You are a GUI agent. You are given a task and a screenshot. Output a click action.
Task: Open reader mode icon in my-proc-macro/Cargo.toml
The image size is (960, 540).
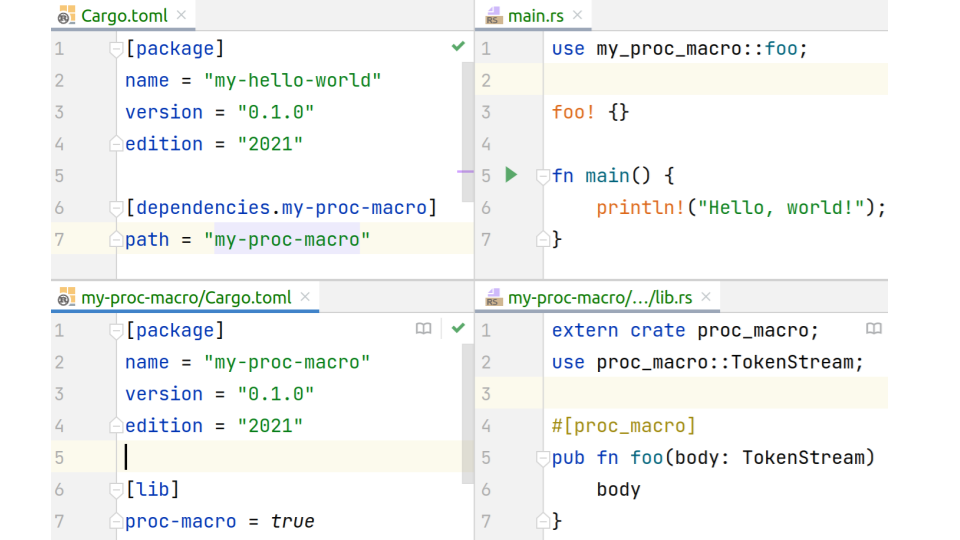pos(424,329)
